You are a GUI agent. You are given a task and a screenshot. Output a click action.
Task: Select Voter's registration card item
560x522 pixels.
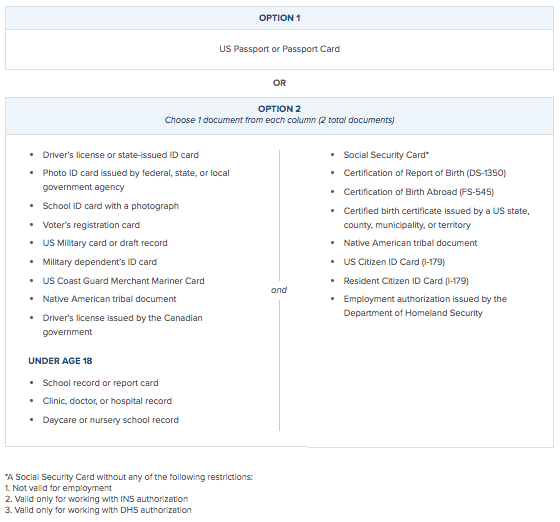click(91, 225)
